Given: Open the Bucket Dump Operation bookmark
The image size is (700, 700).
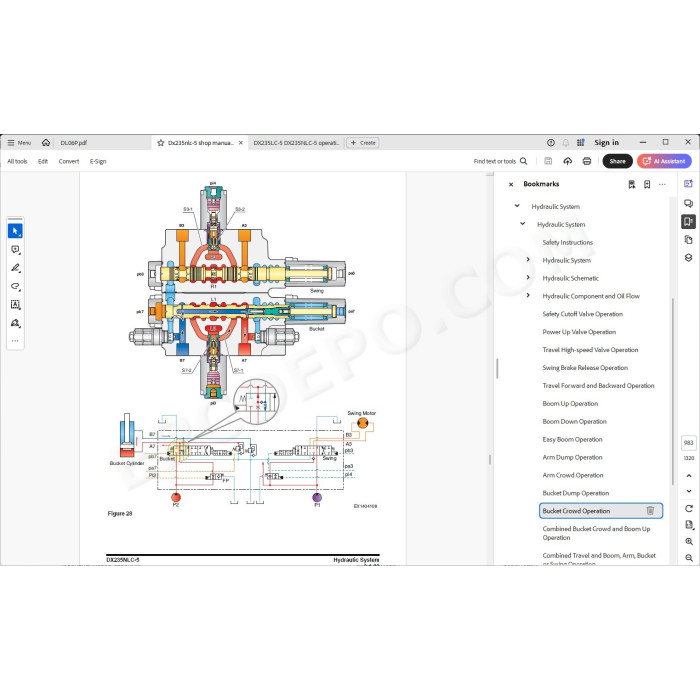Looking at the screenshot, I should (x=575, y=493).
